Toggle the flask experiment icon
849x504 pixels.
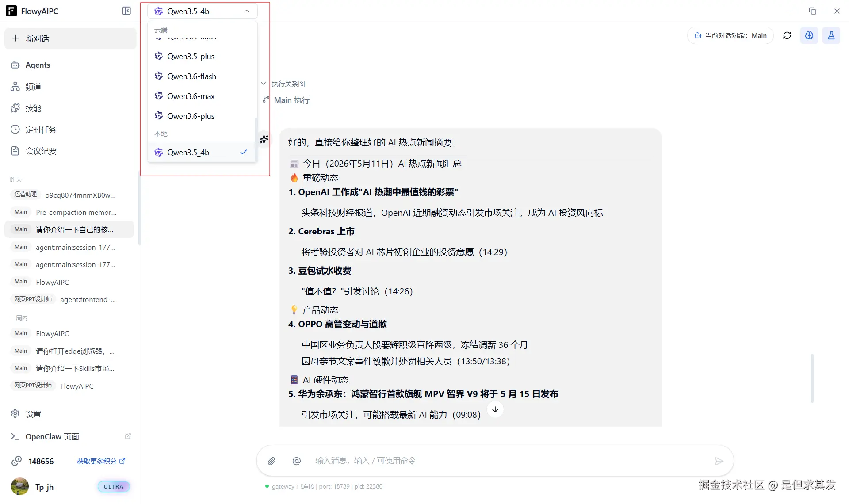point(831,36)
